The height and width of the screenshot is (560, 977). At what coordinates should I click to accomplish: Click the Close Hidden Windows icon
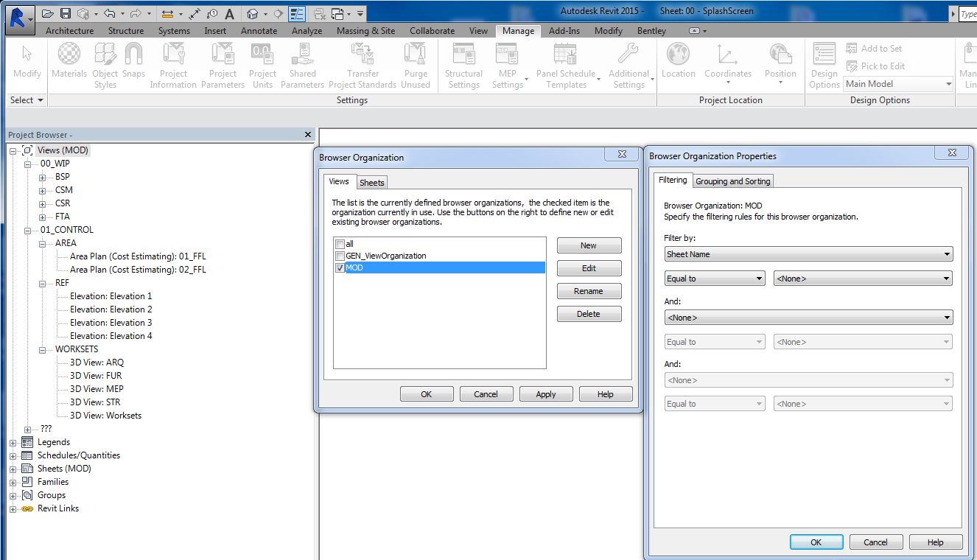point(319,13)
